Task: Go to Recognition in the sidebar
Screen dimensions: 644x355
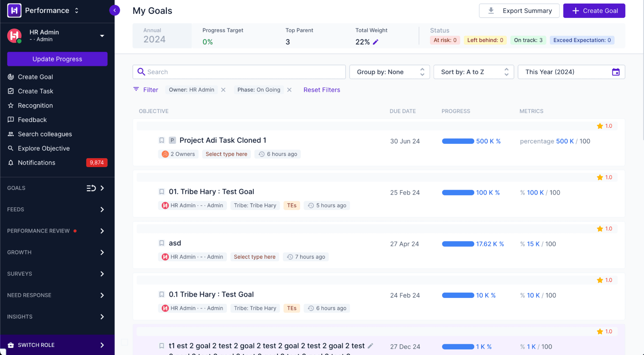Action: 35,105
